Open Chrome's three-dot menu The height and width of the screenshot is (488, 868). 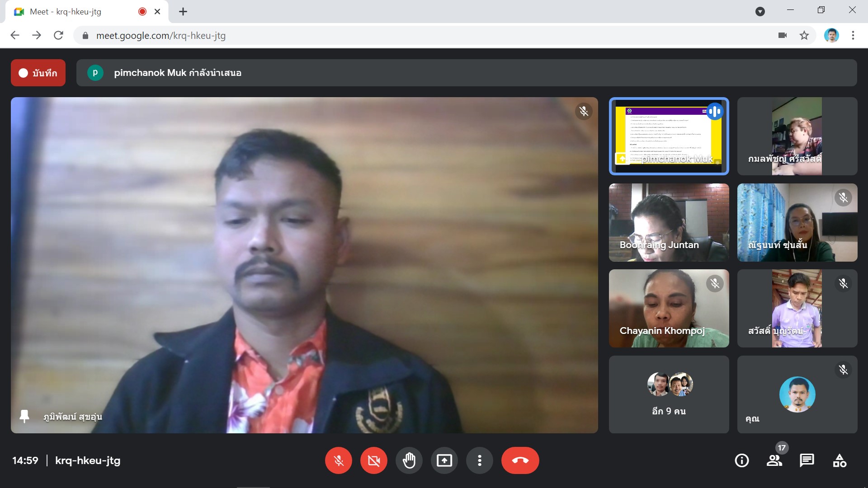click(x=853, y=35)
